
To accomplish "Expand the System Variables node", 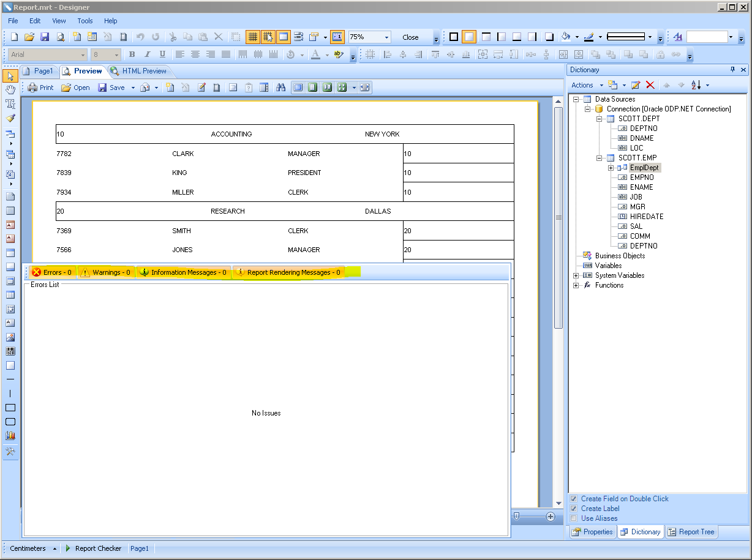I will (576, 275).
